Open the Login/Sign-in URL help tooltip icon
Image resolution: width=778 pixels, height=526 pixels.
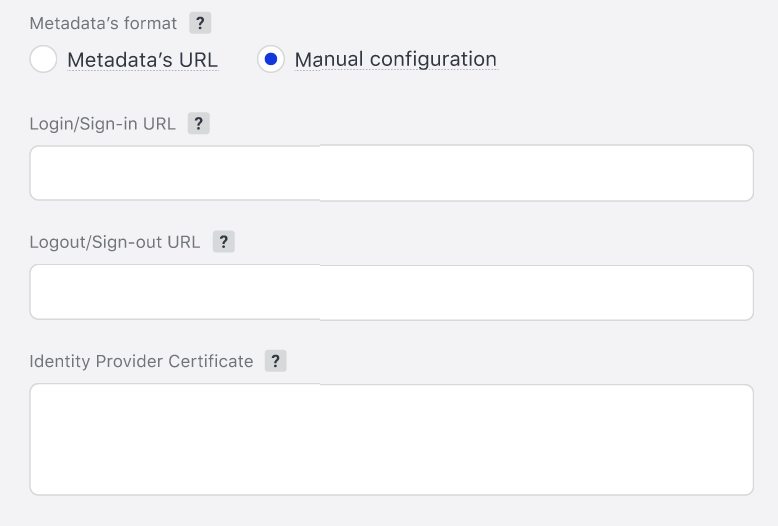click(199, 124)
